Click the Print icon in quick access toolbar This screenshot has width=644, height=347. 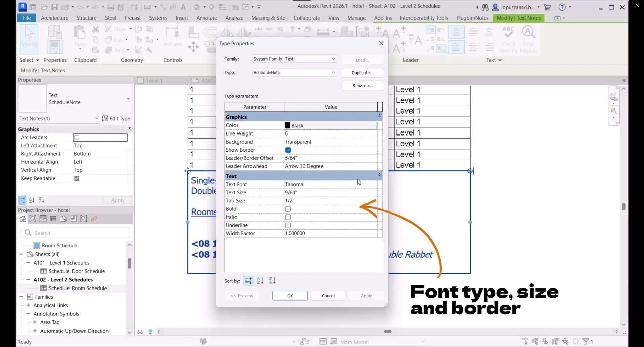[111, 7]
